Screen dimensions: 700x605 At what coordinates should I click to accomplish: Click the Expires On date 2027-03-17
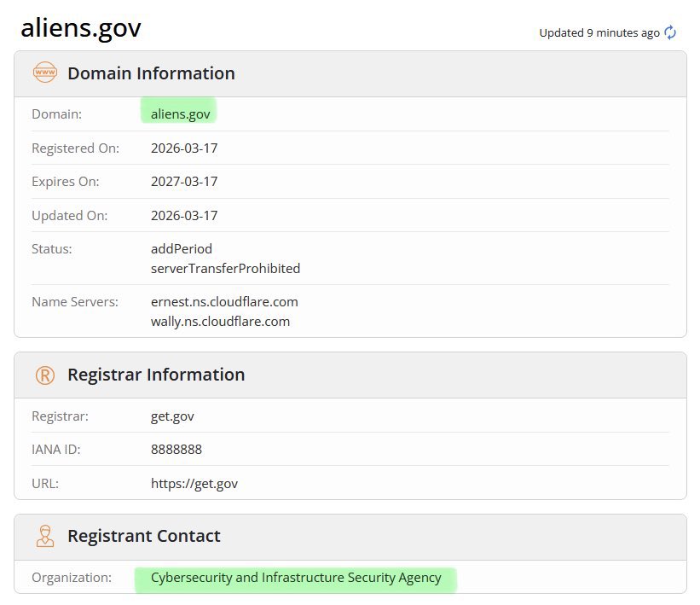[x=184, y=182]
